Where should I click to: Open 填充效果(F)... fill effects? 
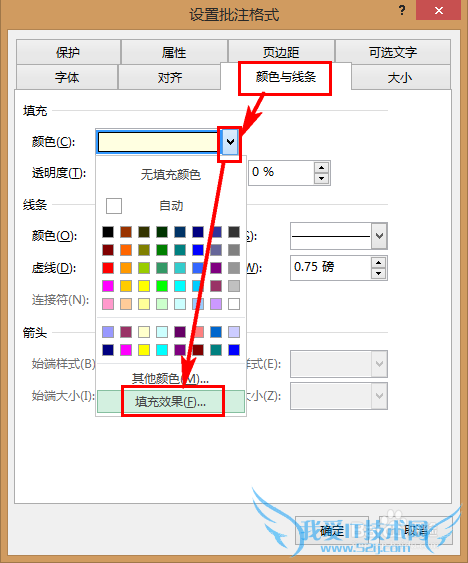point(171,402)
